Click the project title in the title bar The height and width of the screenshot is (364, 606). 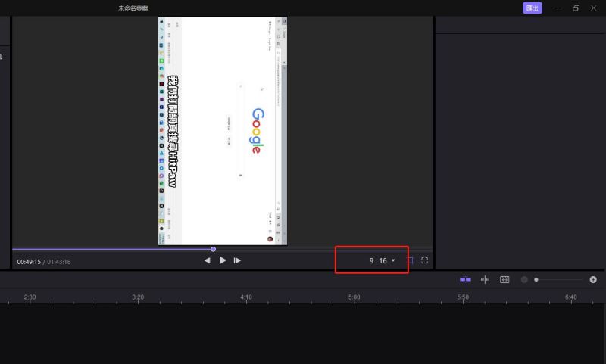click(133, 8)
